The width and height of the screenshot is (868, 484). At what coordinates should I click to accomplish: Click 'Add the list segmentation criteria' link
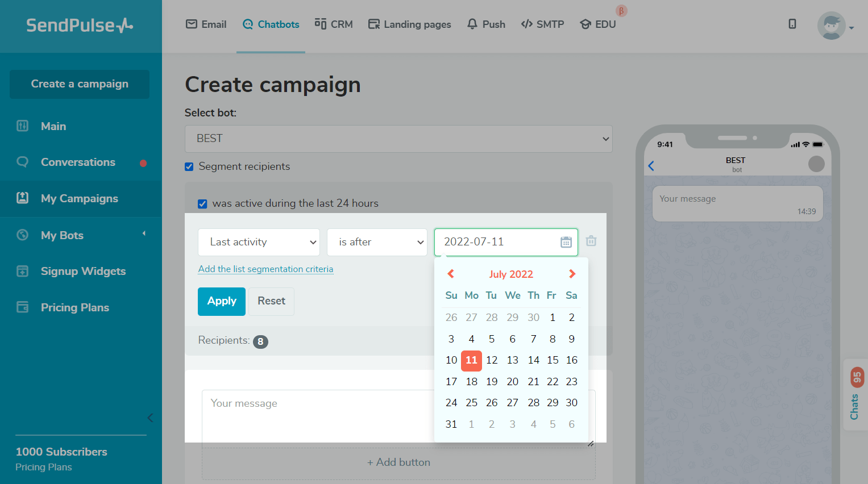(x=265, y=269)
